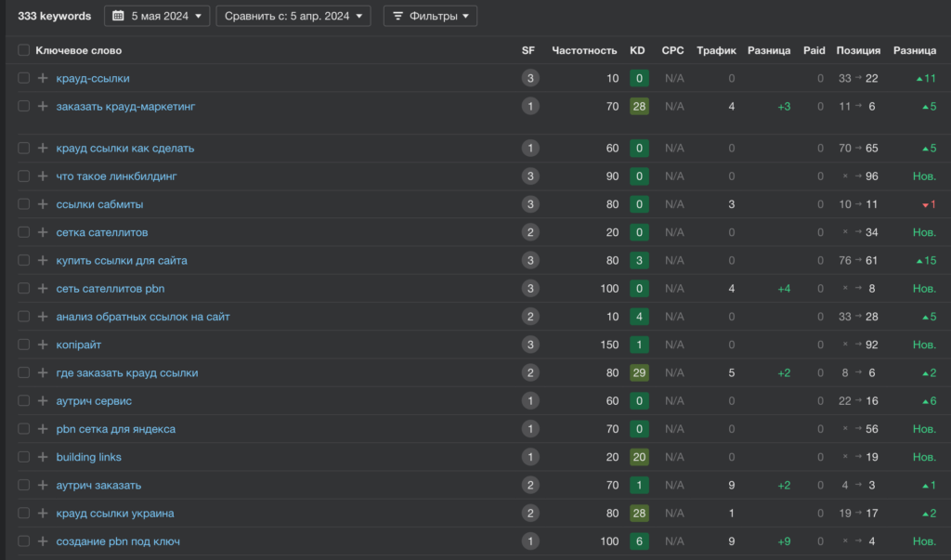Open the 5 мая 2024 date dropdown
This screenshot has height=560, width=951.
[x=157, y=16]
